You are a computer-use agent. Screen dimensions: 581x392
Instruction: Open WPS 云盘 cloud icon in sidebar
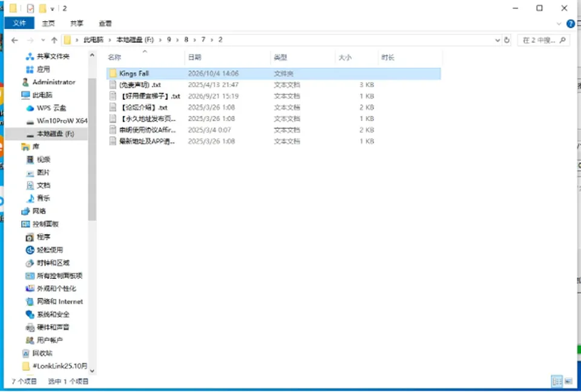click(x=30, y=108)
